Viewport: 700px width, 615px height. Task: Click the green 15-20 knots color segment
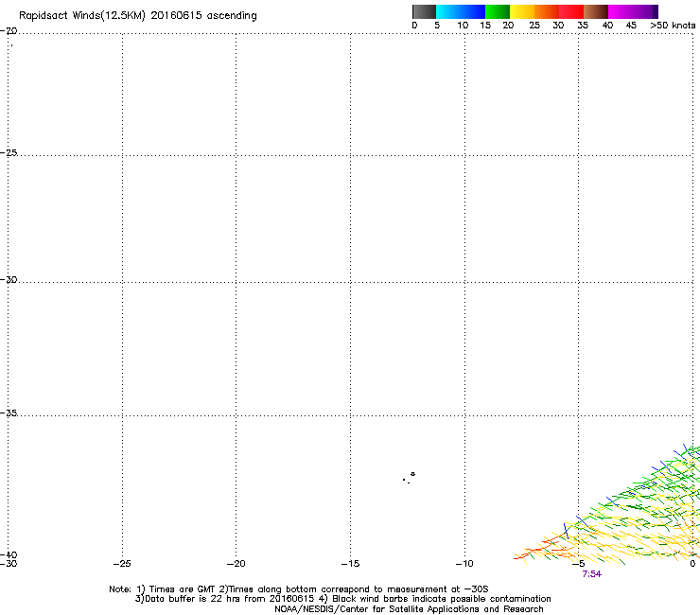[498, 11]
